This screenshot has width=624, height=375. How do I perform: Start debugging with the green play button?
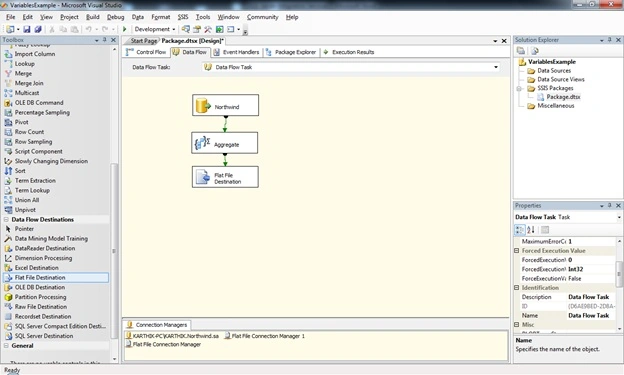click(x=125, y=29)
